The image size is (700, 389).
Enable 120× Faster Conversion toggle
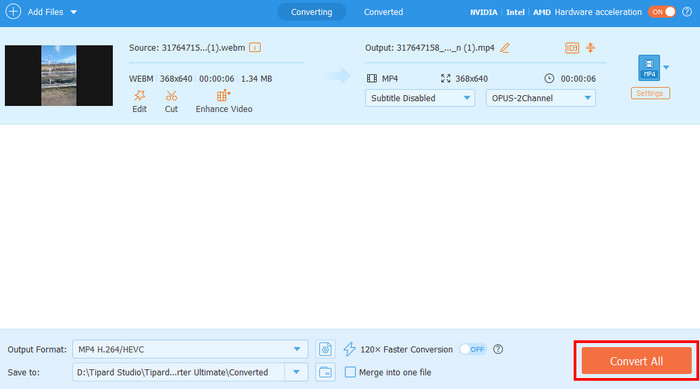(x=473, y=349)
